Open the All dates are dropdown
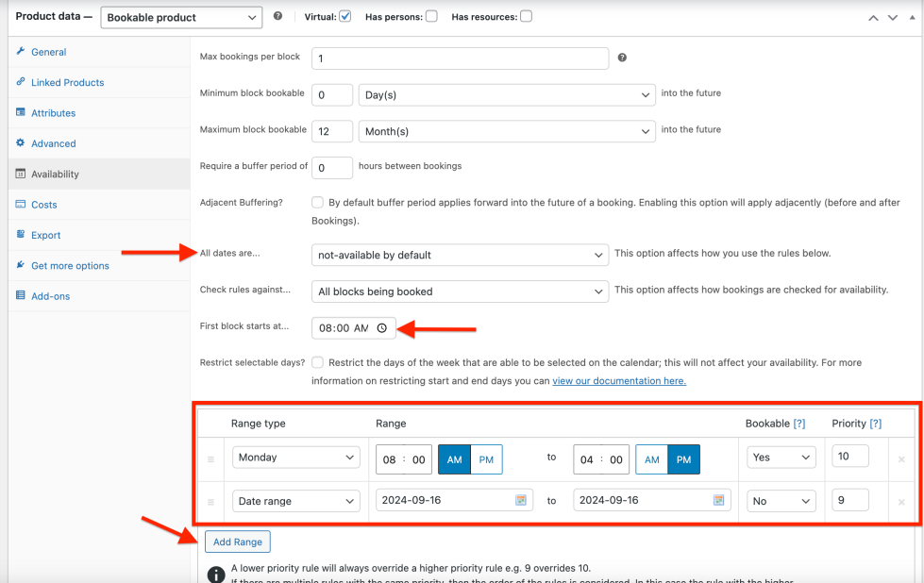 coord(460,255)
